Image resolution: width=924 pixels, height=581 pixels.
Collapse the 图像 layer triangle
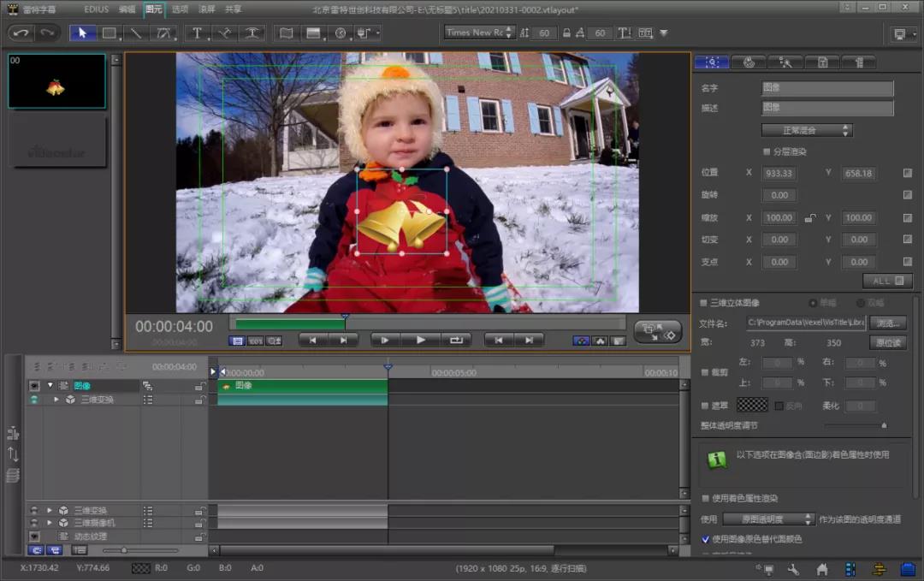click(x=50, y=385)
